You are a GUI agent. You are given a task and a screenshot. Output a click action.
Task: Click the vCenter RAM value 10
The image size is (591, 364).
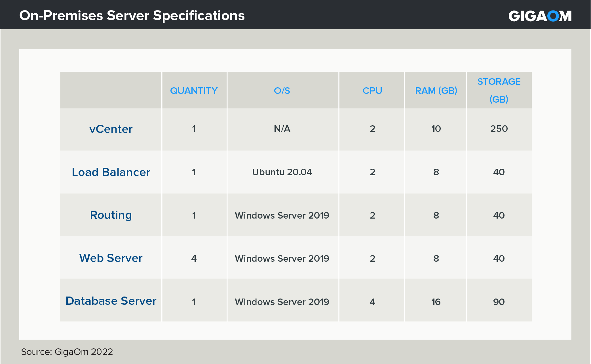click(436, 129)
